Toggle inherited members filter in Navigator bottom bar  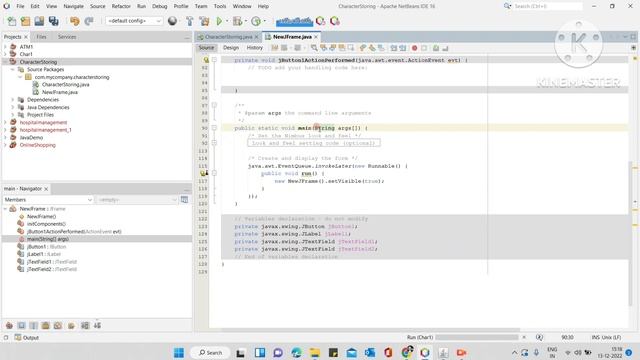tap(9, 326)
